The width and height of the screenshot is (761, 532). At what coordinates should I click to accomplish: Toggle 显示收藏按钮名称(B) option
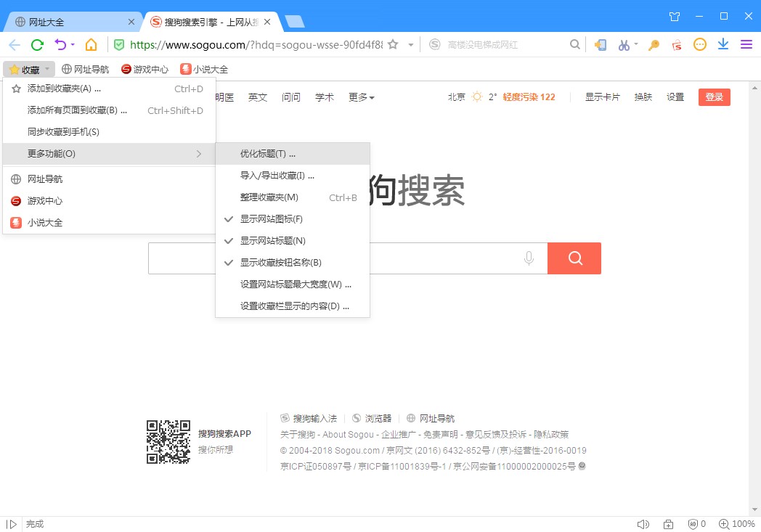[x=293, y=262]
